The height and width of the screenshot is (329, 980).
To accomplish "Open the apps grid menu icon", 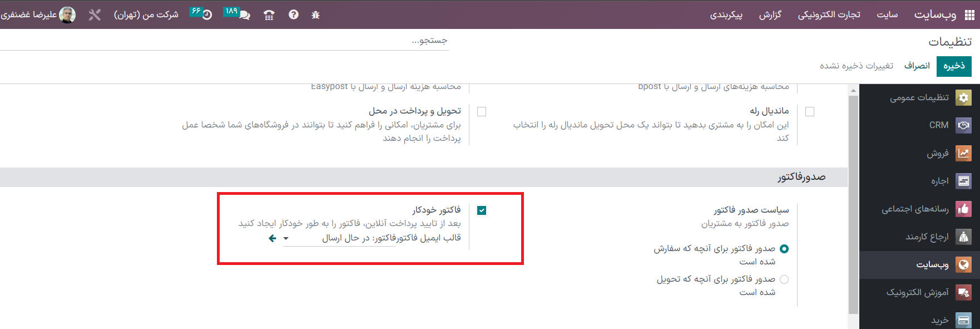I will [969, 15].
